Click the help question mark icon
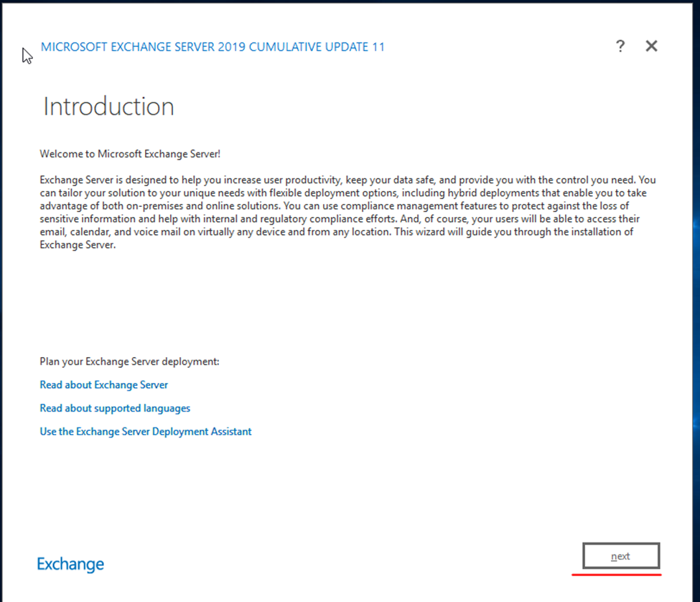The width and height of the screenshot is (700, 602). tap(620, 47)
